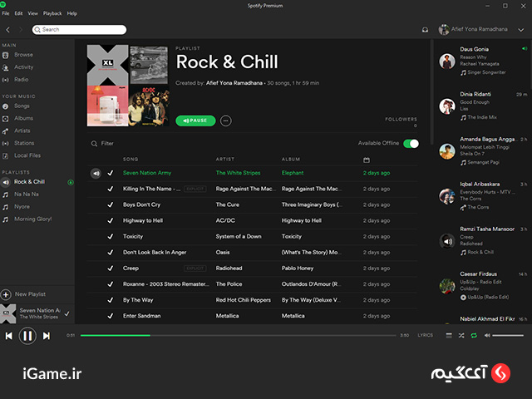Sort by the ARTIST column header

click(225, 159)
